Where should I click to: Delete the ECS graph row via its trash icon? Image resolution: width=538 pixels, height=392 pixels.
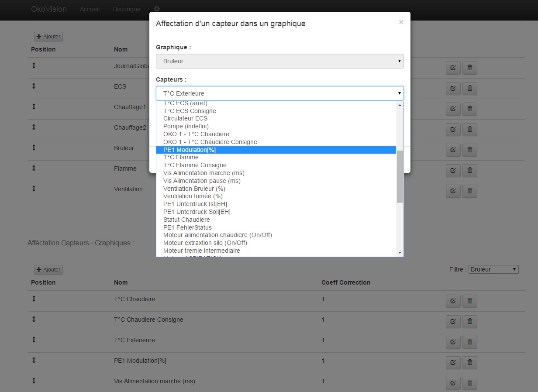(x=470, y=89)
